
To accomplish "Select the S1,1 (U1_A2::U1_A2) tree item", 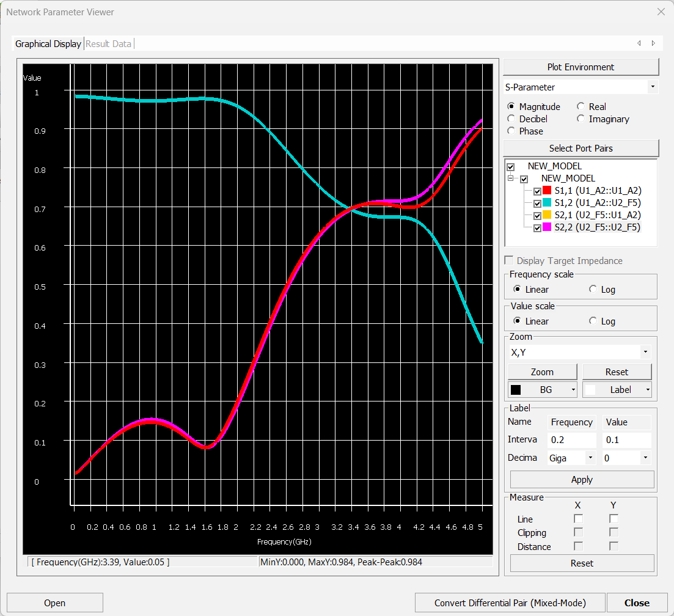I will [598, 191].
